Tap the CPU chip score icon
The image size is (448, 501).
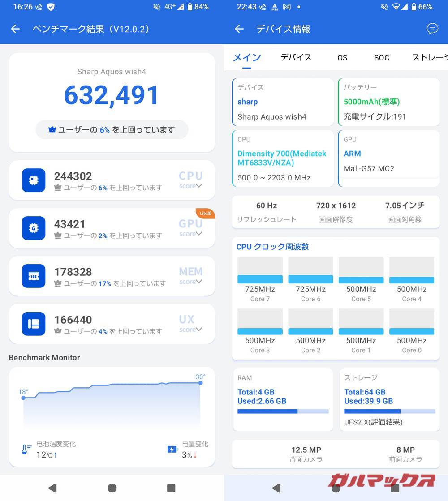coord(34,180)
